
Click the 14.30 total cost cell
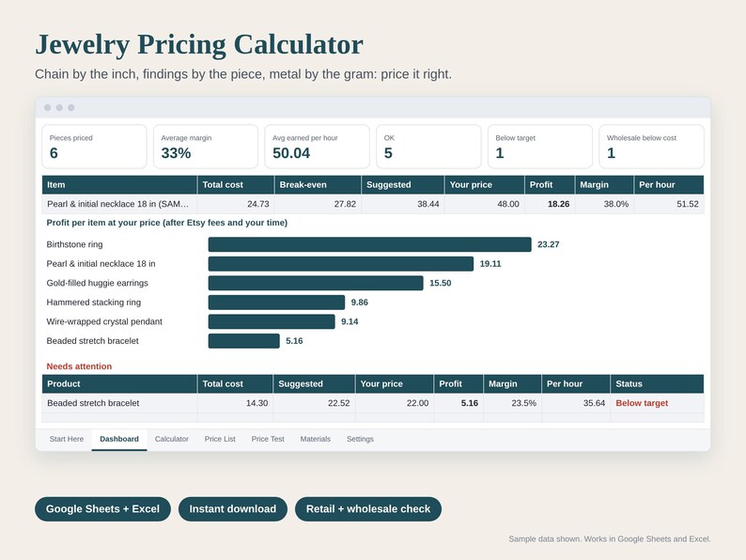(x=235, y=403)
